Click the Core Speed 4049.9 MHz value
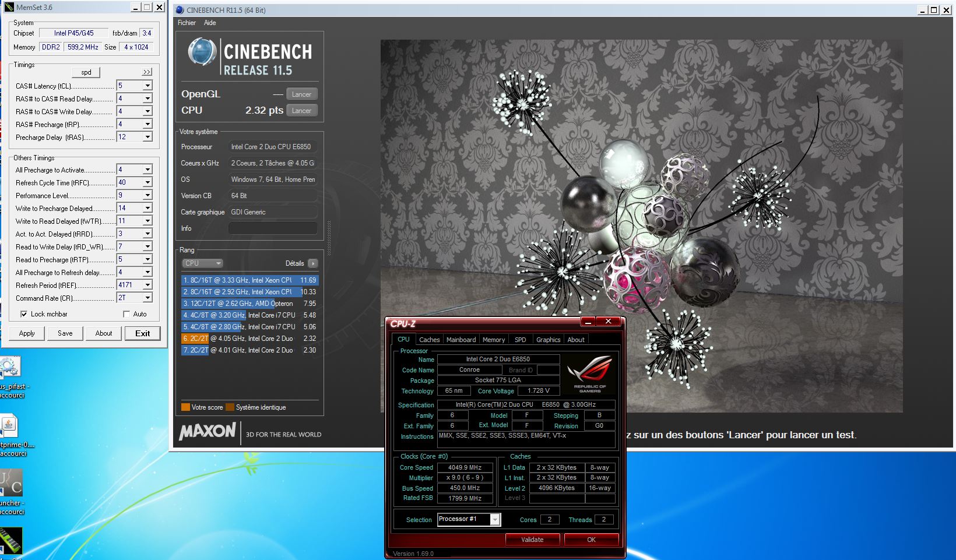Screen dimensions: 956x560 (x=465, y=467)
